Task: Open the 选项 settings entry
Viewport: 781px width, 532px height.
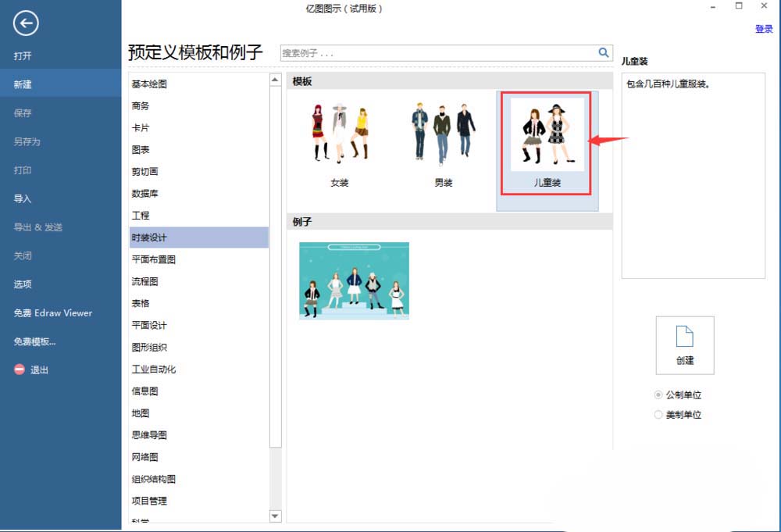Action: point(22,284)
